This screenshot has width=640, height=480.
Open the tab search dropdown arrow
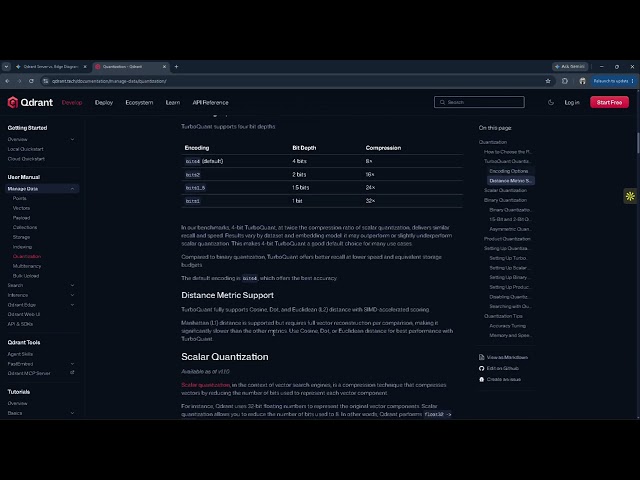click(x=6, y=67)
